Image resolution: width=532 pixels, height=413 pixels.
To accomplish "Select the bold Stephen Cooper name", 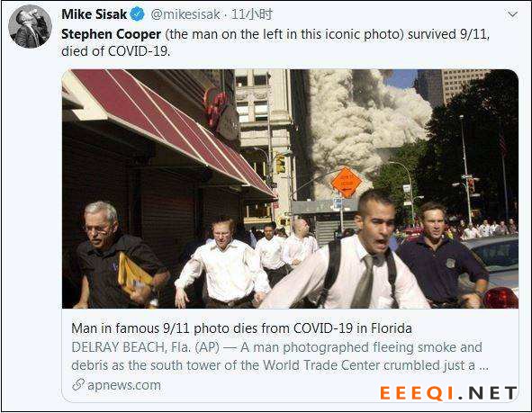I will 111,34.
